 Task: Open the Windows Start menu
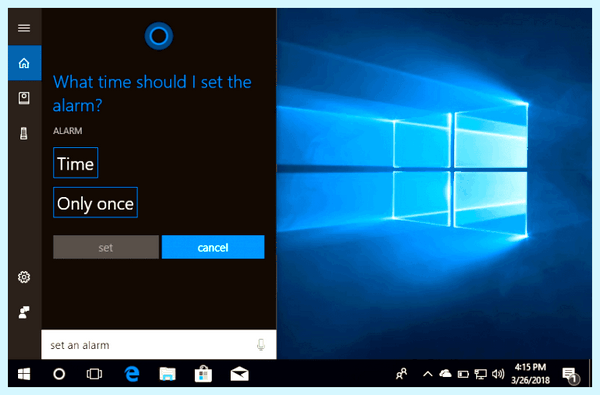point(24,374)
